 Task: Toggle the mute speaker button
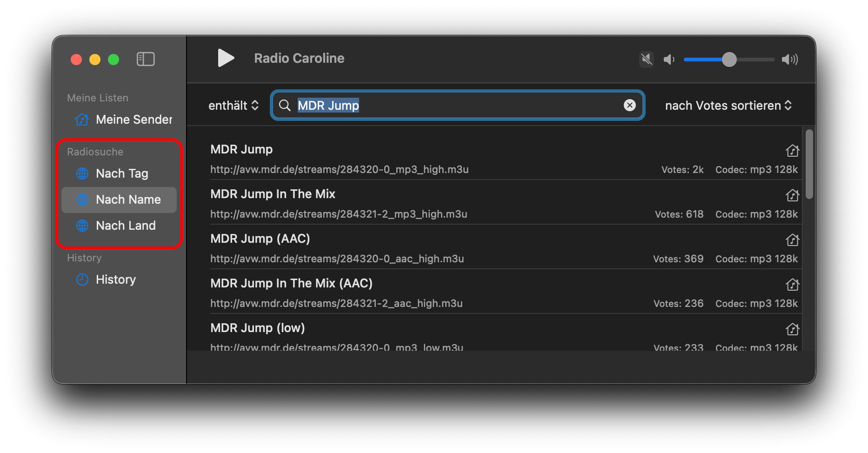coord(646,59)
